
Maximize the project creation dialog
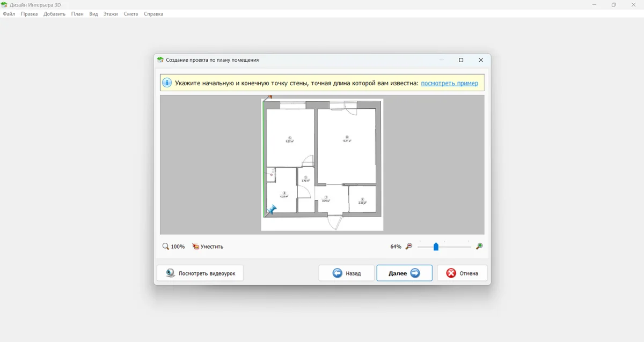(x=461, y=60)
